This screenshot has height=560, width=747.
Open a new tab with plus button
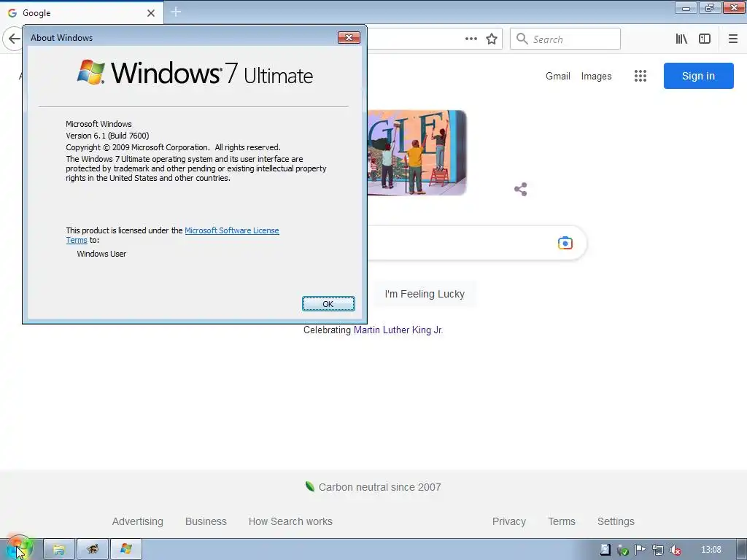(176, 12)
